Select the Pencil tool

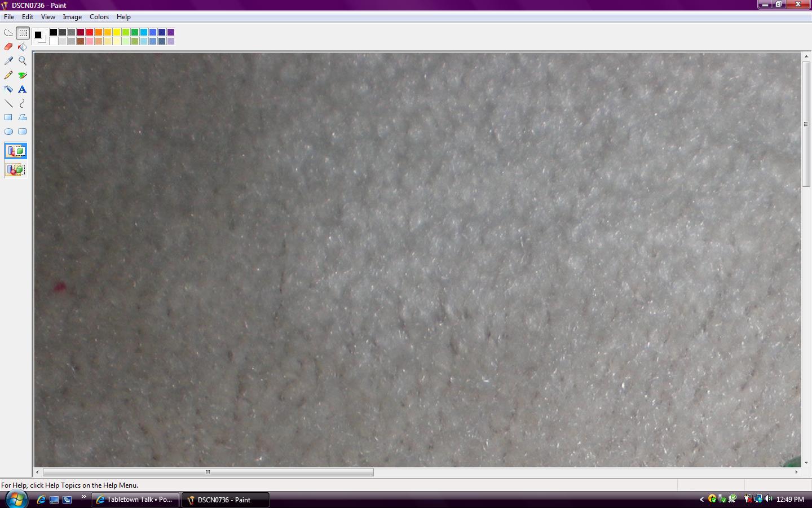tap(8, 75)
